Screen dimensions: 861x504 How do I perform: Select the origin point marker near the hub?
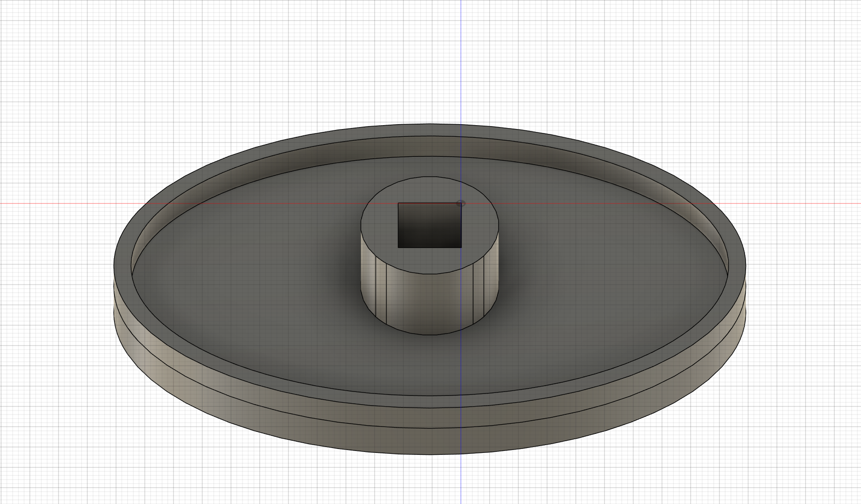coord(460,204)
